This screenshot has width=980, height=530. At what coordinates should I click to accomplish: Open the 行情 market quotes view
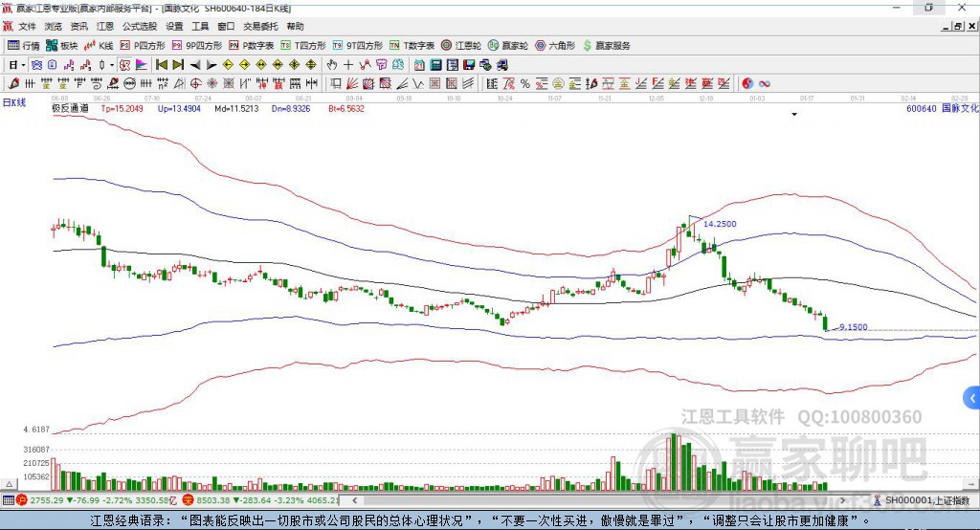click(23, 46)
